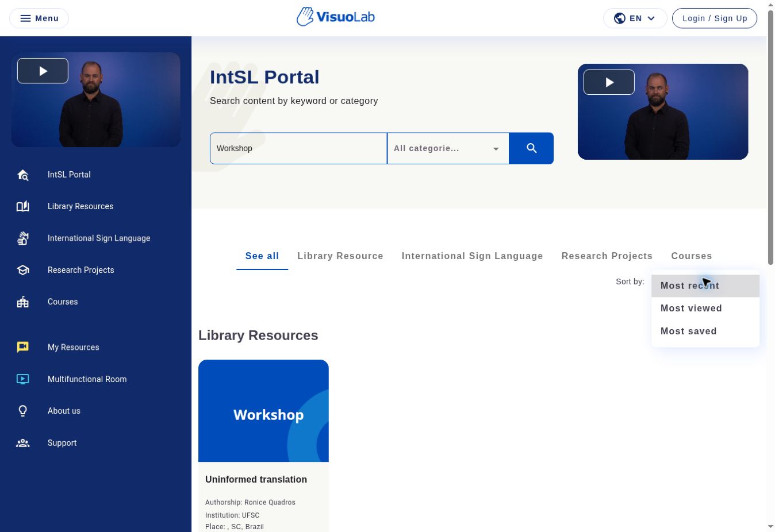Click Login / Sign Up button
This screenshot has width=775, height=532.
715,18
